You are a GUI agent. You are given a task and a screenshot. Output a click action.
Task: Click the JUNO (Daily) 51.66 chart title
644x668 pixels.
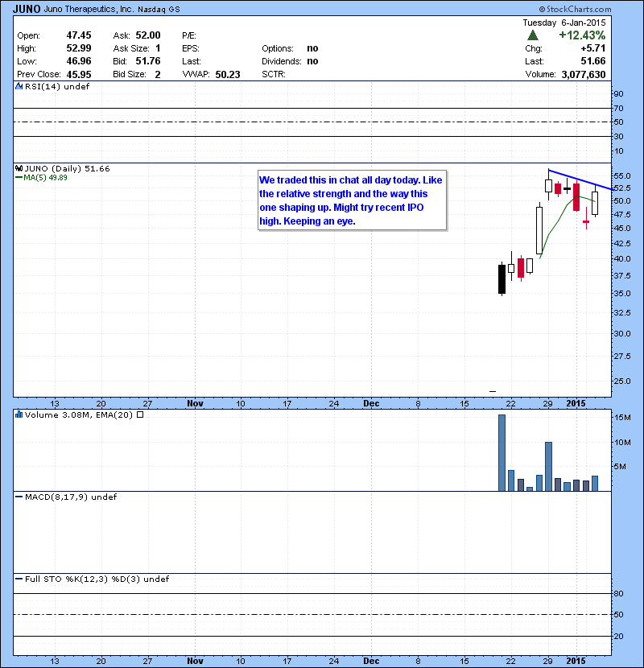point(67,169)
